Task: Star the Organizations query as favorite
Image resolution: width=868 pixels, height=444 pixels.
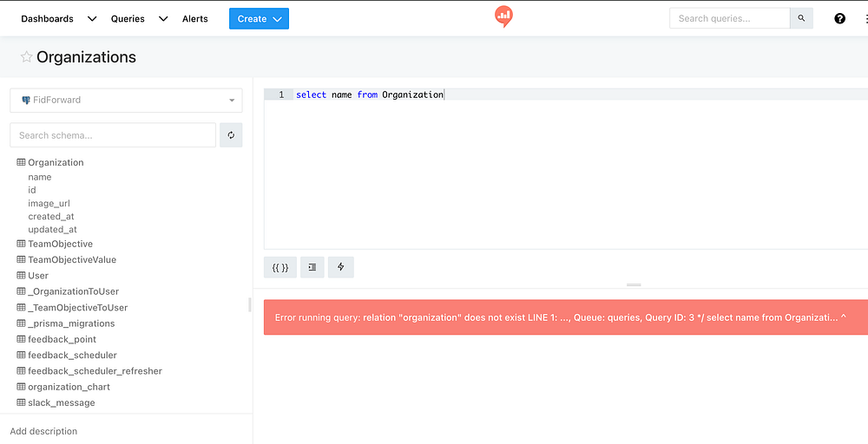Action: point(26,56)
